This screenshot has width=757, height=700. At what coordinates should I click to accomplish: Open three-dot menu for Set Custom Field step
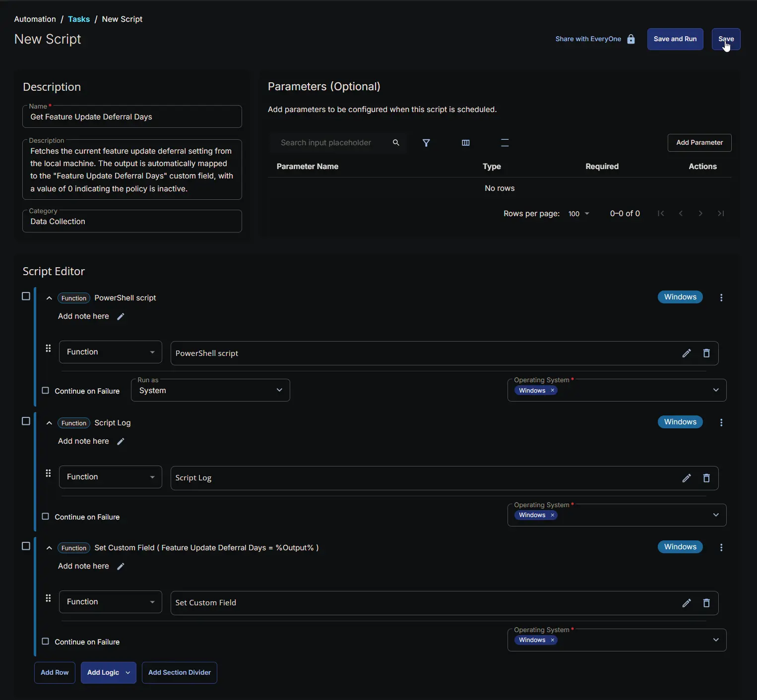click(721, 547)
